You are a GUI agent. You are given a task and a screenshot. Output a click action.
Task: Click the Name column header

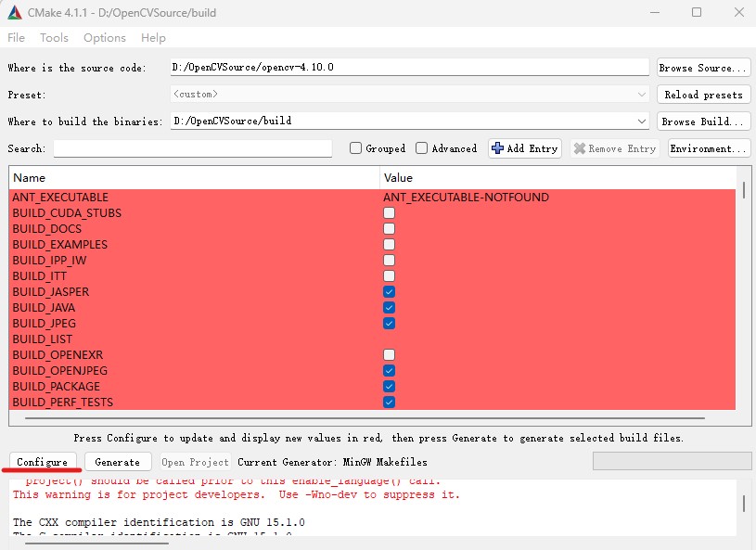click(x=194, y=177)
